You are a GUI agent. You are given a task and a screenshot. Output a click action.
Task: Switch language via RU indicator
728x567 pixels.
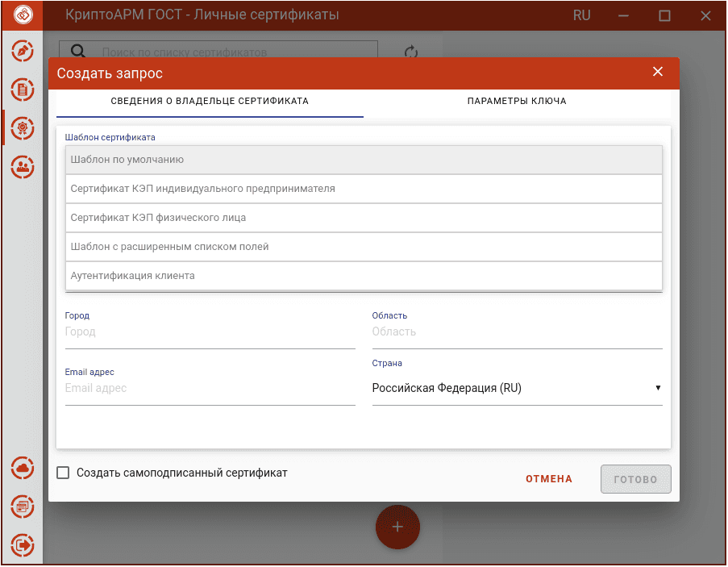[581, 15]
